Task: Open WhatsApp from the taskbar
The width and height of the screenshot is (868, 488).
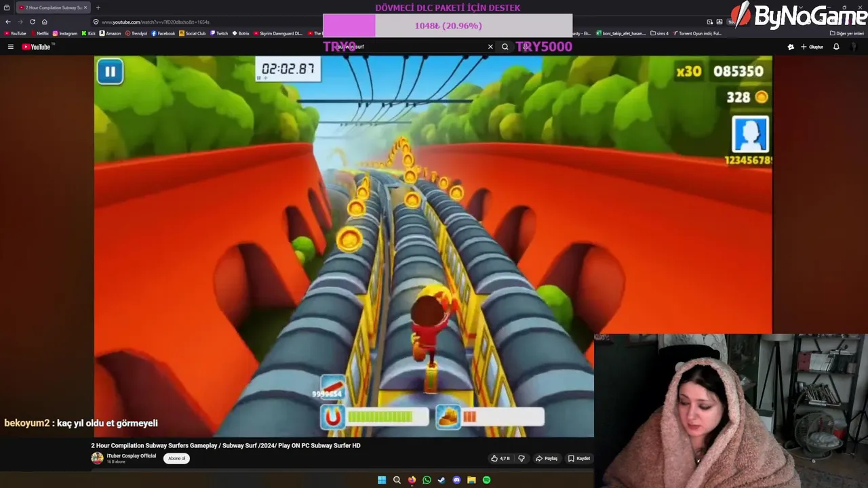Action: click(427, 480)
